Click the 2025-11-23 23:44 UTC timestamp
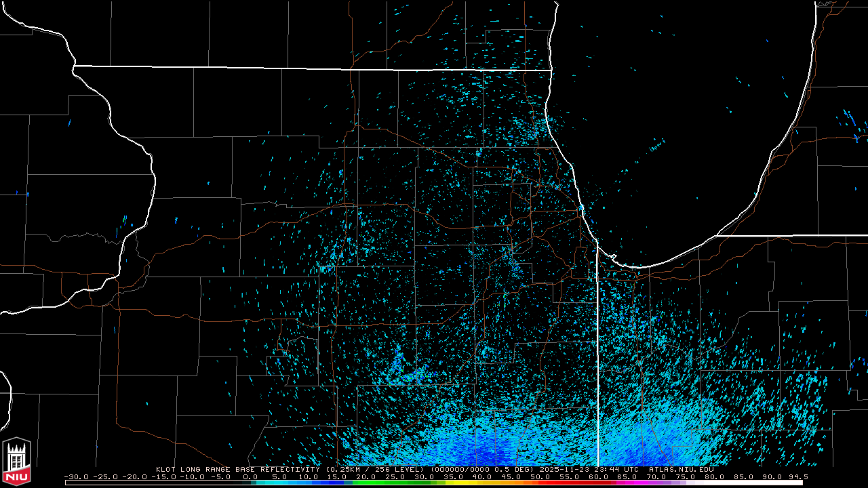This screenshot has width=868, height=488. click(589, 469)
